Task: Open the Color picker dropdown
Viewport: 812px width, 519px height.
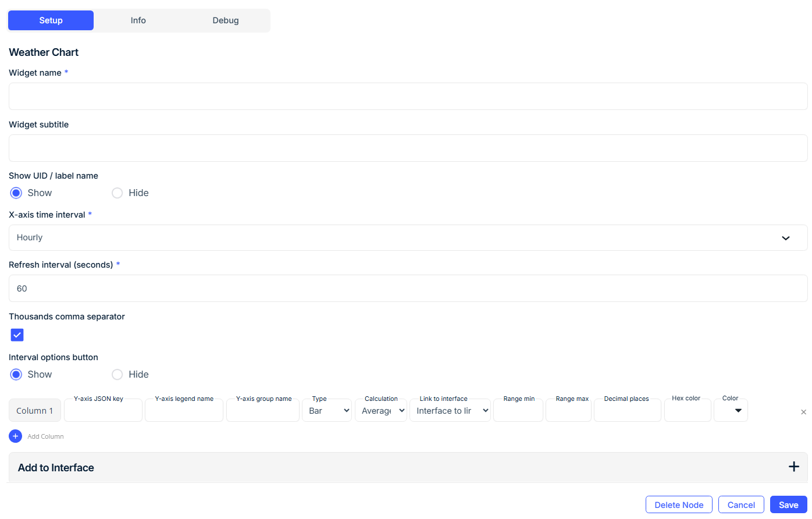Action: [x=731, y=410]
